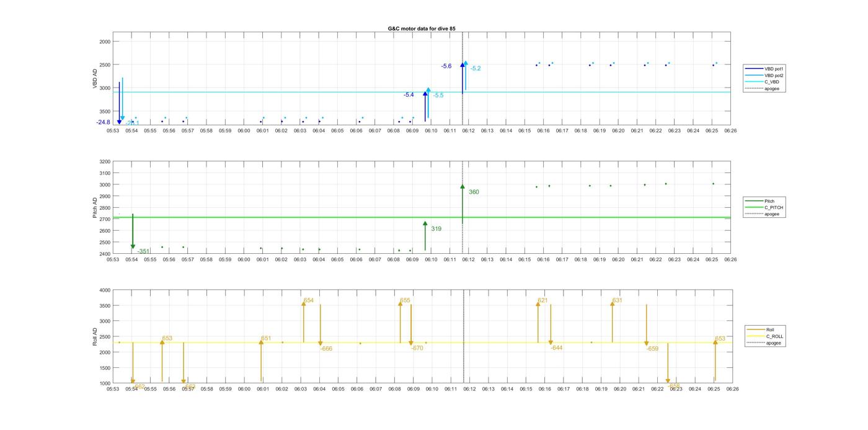Click the '-670' roll data label
The image size is (868, 430).
tap(417, 348)
